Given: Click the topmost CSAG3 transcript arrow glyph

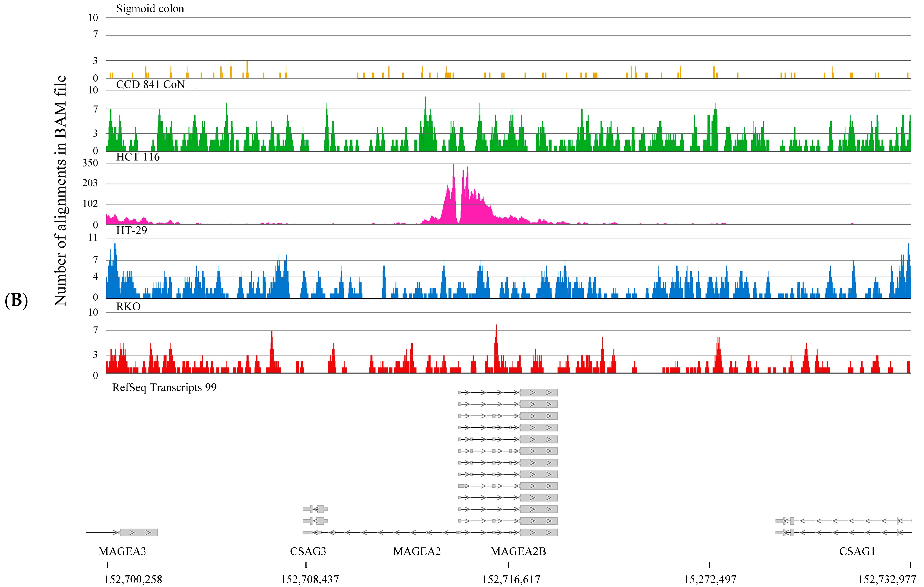Looking at the screenshot, I should click(x=315, y=509).
